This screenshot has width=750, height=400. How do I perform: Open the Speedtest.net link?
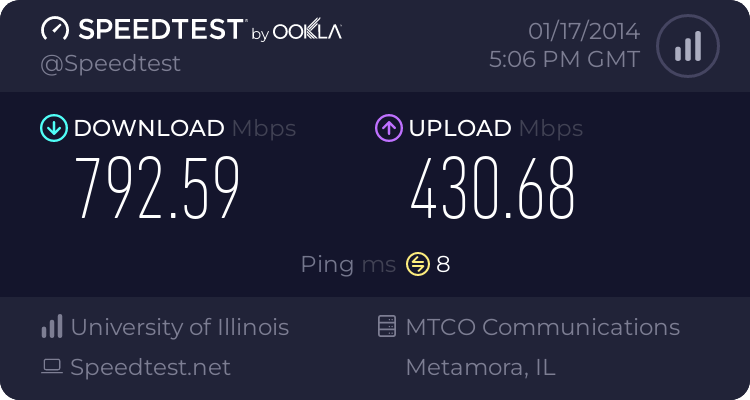[150, 367]
